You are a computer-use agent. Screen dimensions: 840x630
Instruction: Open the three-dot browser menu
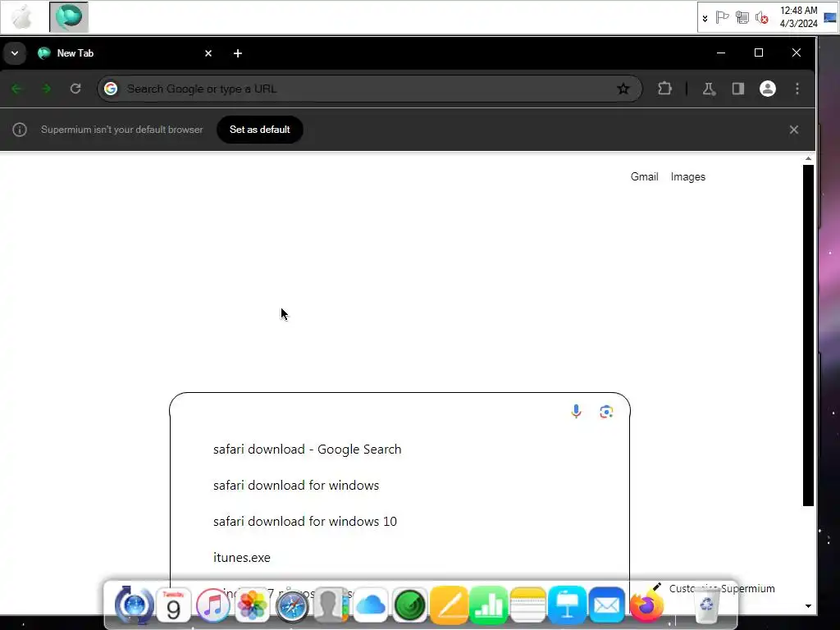point(797,89)
